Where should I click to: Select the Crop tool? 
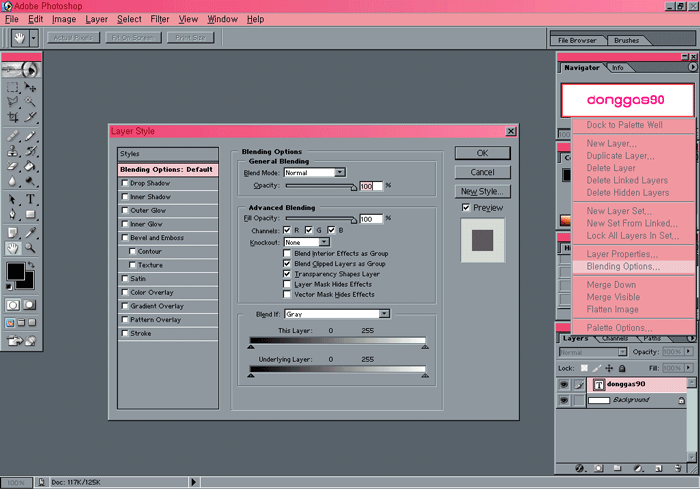pos(12,117)
